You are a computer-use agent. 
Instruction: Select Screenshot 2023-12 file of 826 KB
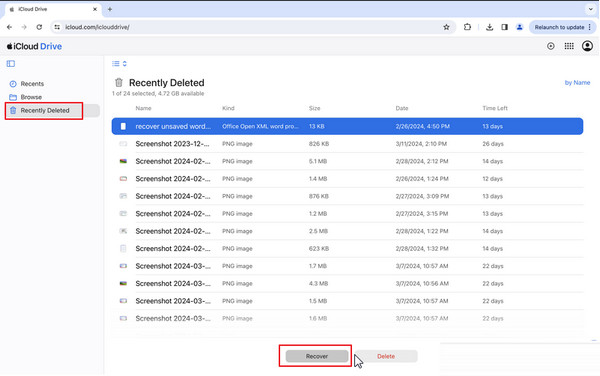(347, 144)
